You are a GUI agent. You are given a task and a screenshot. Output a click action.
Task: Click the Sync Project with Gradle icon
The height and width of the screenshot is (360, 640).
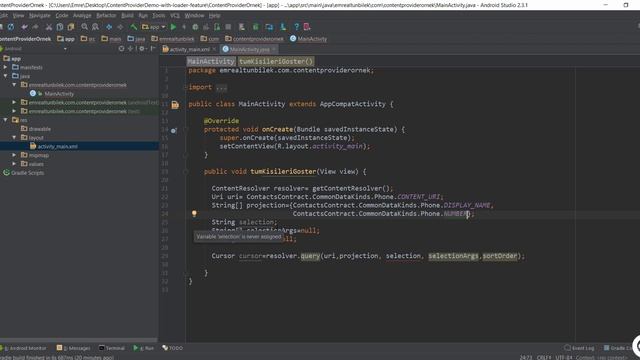point(256,27)
